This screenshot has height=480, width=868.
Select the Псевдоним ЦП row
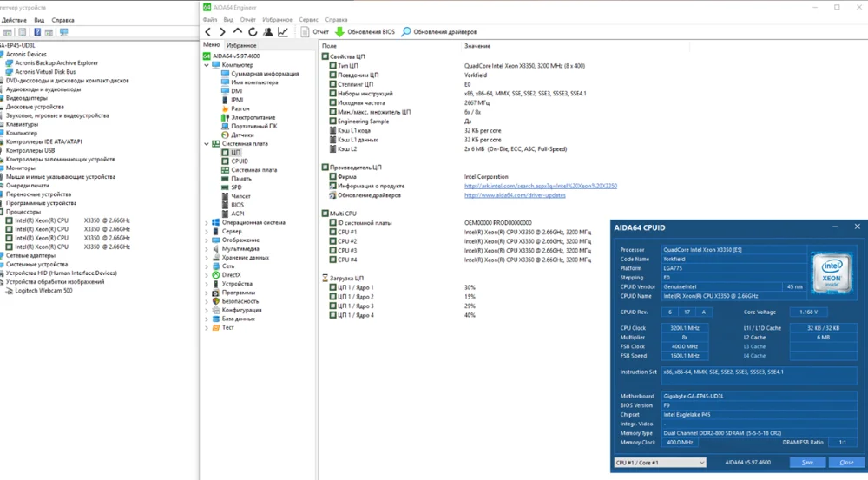358,75
